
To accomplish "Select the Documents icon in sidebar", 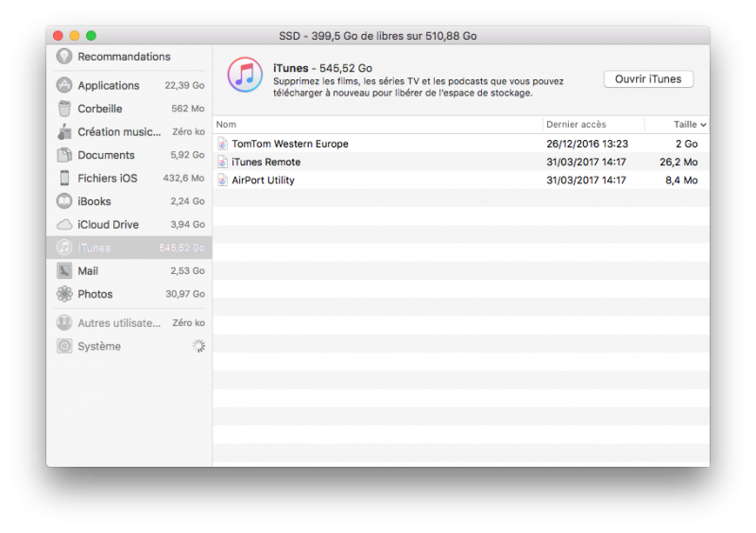I will pos(64,155).
